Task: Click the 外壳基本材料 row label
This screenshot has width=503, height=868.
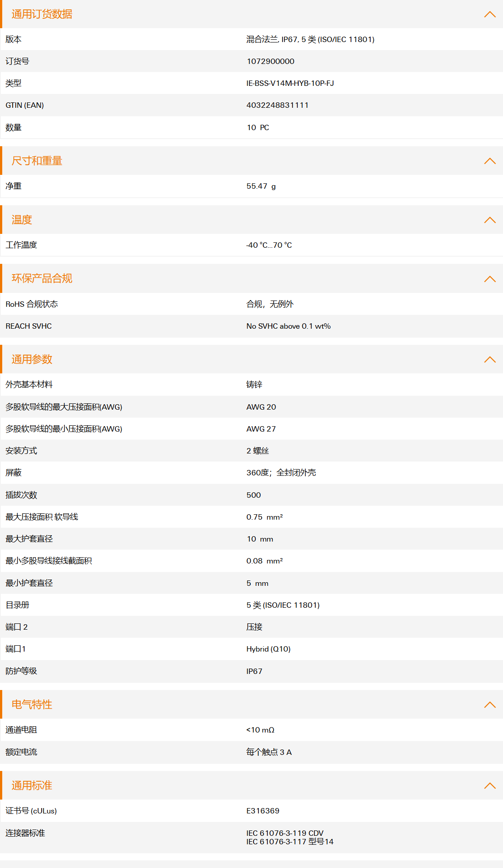Action: tap(29, 385)
